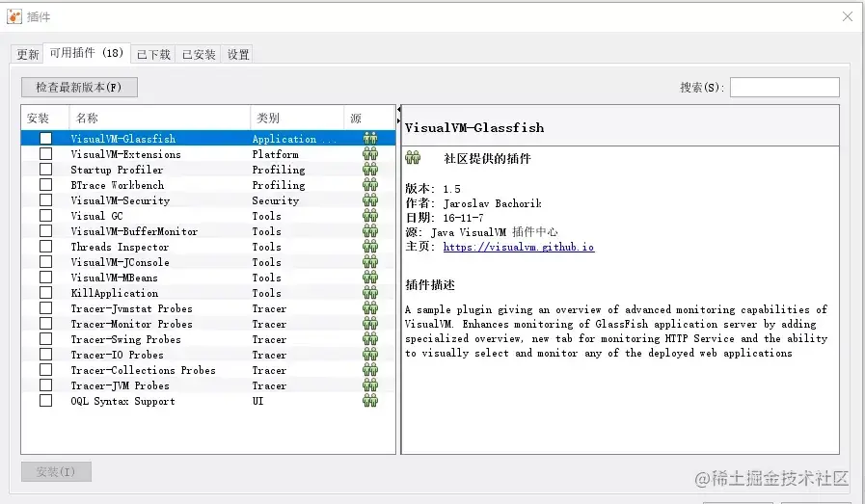Sort plugin list by 安装 column header

(x=45, y=118)
